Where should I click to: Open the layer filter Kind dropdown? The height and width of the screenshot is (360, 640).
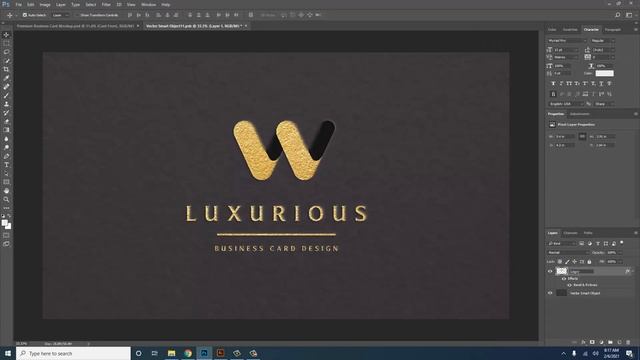point(562,244)
